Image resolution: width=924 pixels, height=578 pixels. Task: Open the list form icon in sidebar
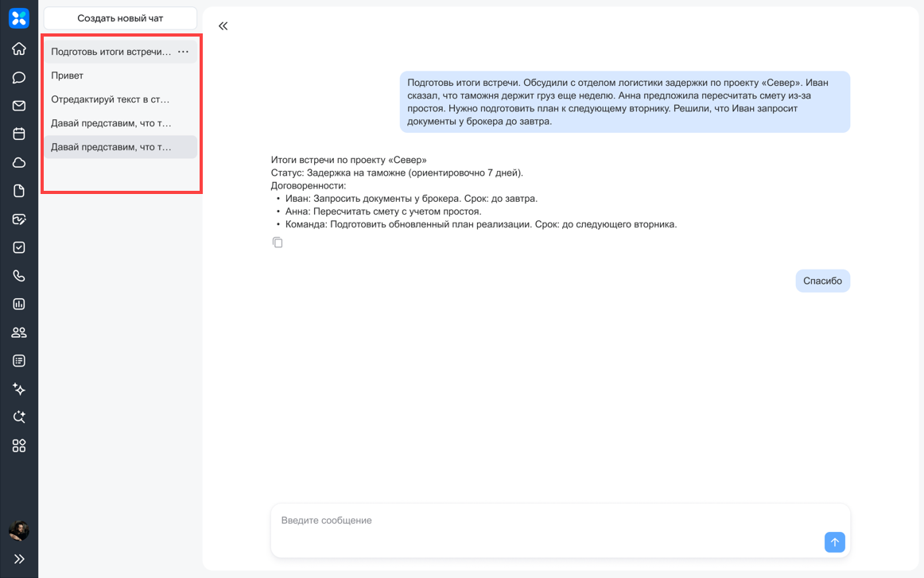pyautogui.click(x=19, y=361)
